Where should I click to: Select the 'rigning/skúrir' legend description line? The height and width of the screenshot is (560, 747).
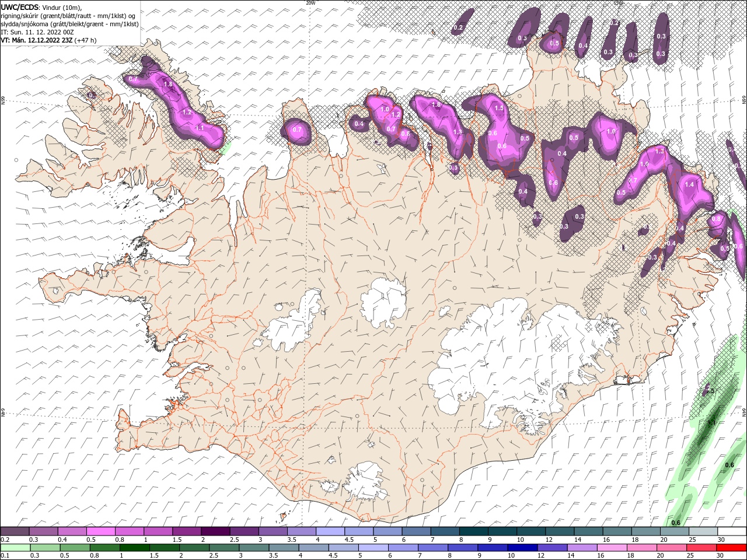(68, 16)
